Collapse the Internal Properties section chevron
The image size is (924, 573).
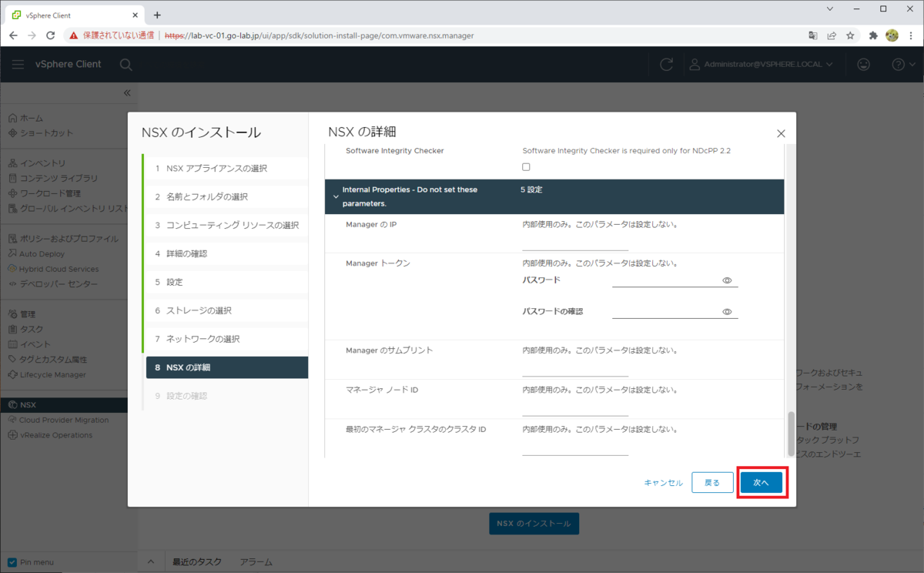336,196
